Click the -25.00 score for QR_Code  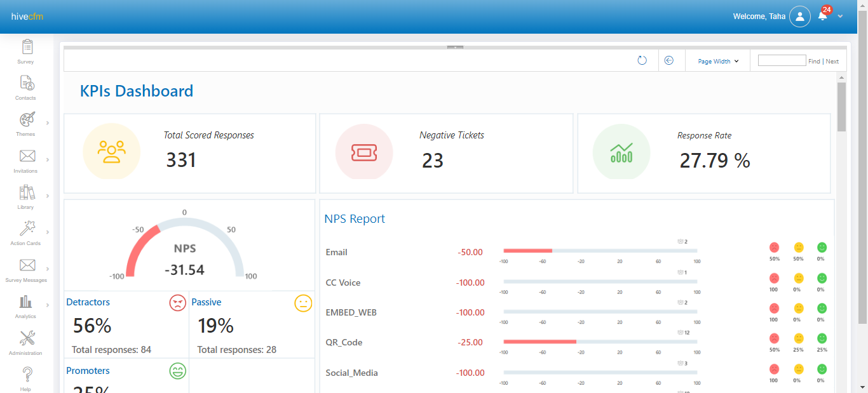coord(470,342)
